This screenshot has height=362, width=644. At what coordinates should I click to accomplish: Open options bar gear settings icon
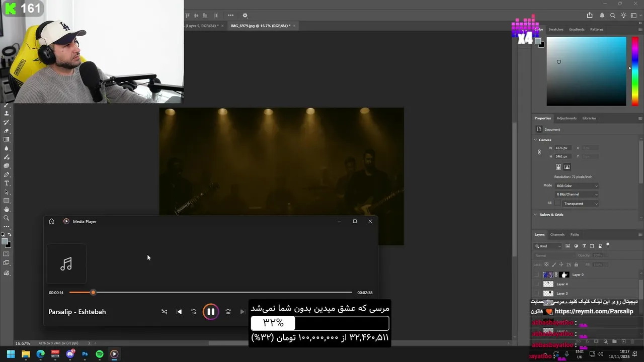(x=245, y=16)
